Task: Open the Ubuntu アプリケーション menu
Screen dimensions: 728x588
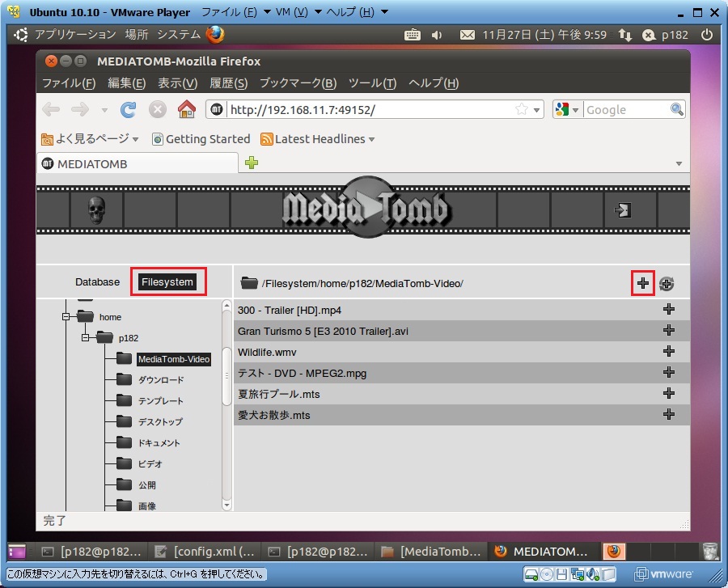Action: [x=75, y=34]
